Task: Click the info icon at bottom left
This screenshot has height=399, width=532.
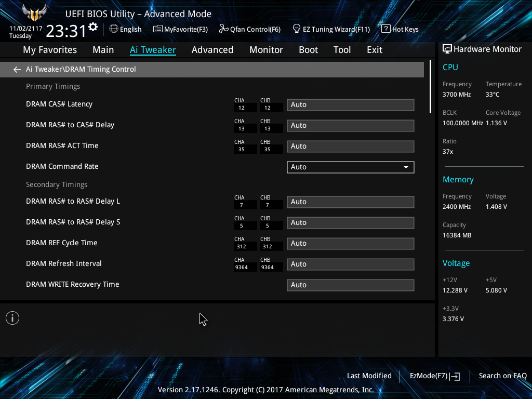Action: click(12, 318)
